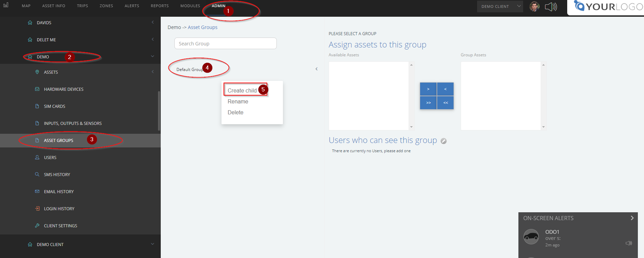Viewport: 644px width, 258px height.
Task: Click Available Assets scrollbar down arrow
Action: click(x=412, y=127)
